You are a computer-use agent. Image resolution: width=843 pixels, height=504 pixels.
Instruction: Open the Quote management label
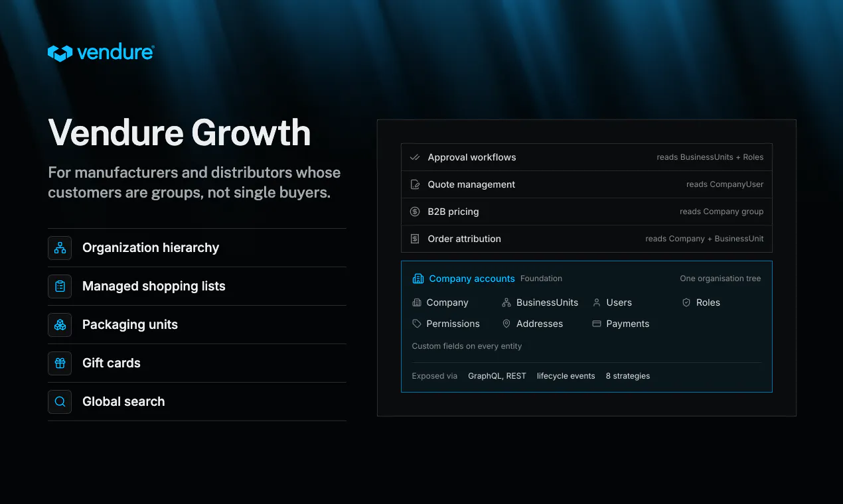tap(471, 185)
